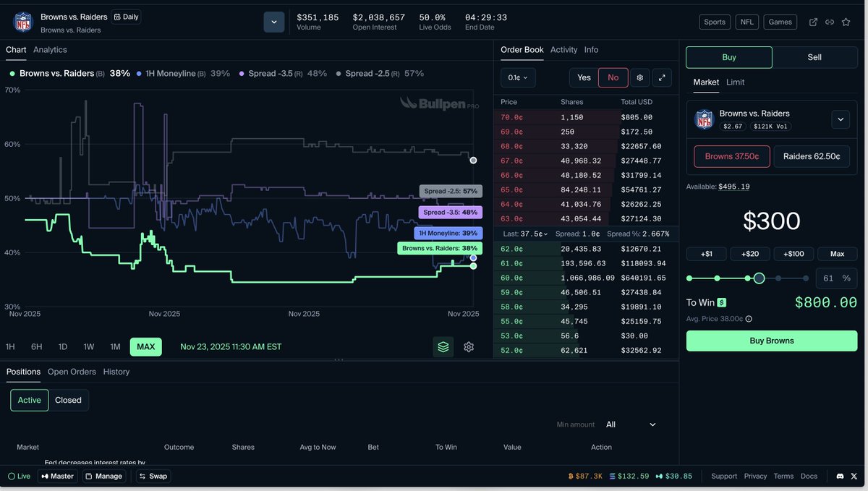
Task: Open the History tab
Action: pos(116,372)
